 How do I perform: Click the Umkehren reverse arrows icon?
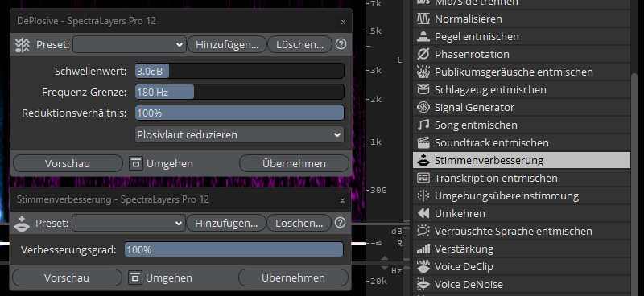[423, 213]
